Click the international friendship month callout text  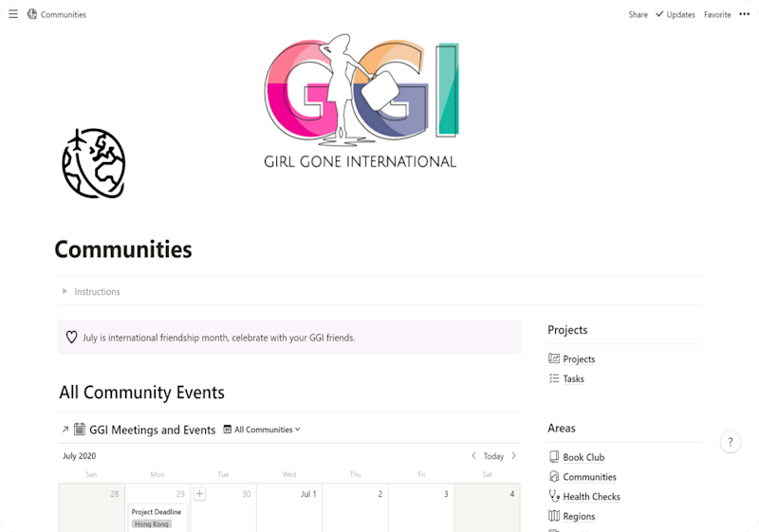219,338
